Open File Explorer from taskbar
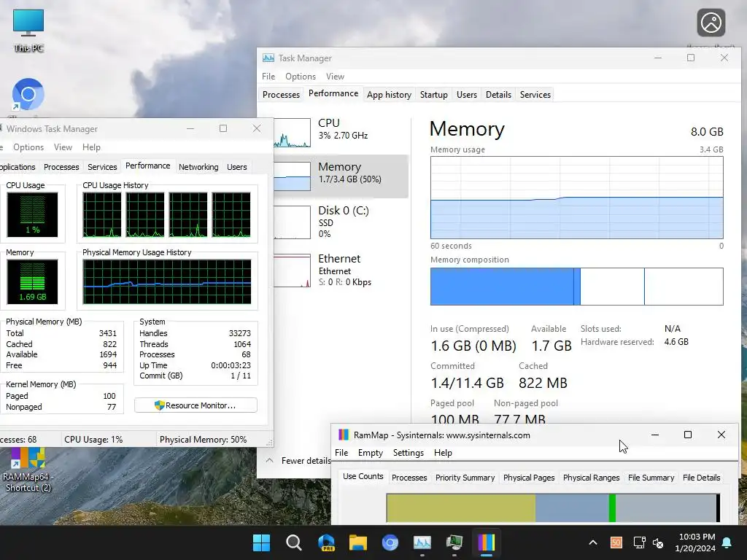 click(x=357, y=542)
